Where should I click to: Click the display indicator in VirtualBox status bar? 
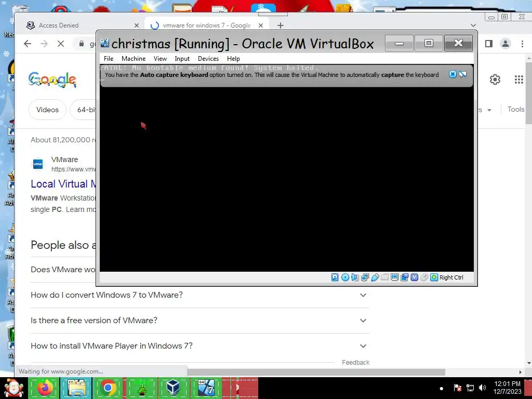point(395,277)
